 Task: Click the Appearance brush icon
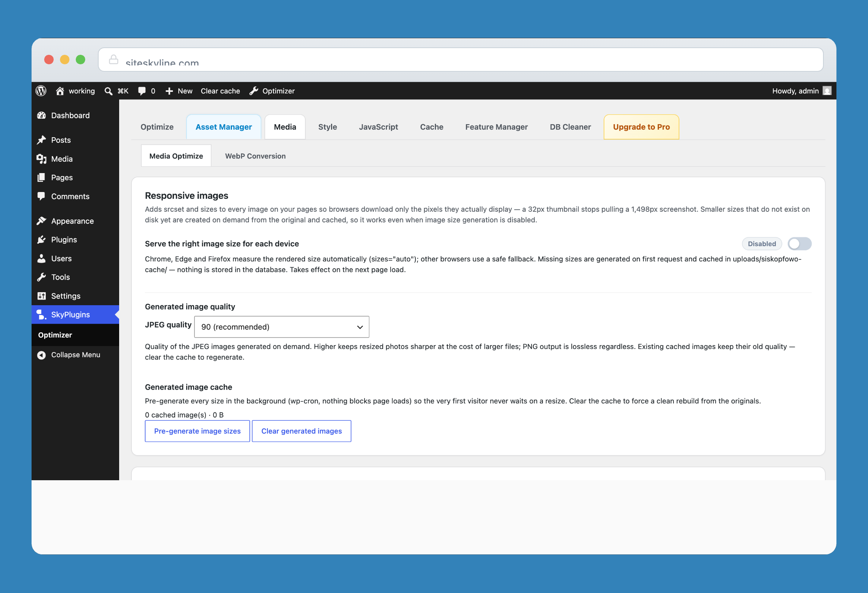point(41,221)
